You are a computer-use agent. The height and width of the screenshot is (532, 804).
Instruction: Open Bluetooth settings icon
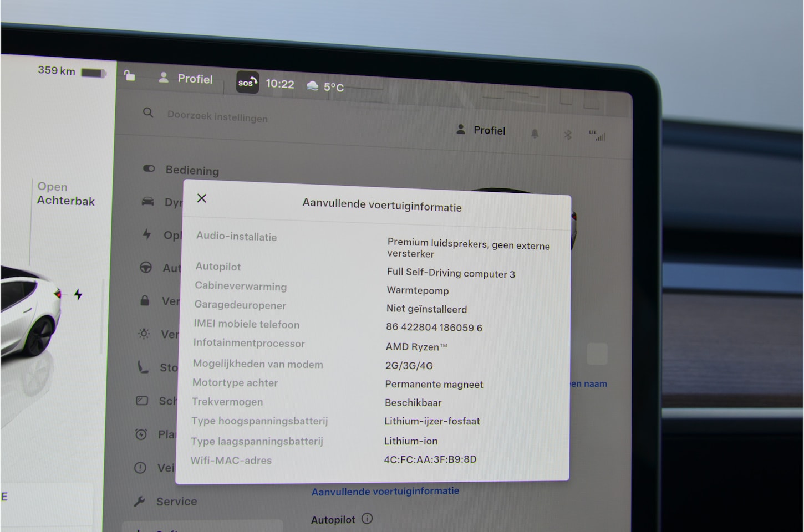point(567,135)
